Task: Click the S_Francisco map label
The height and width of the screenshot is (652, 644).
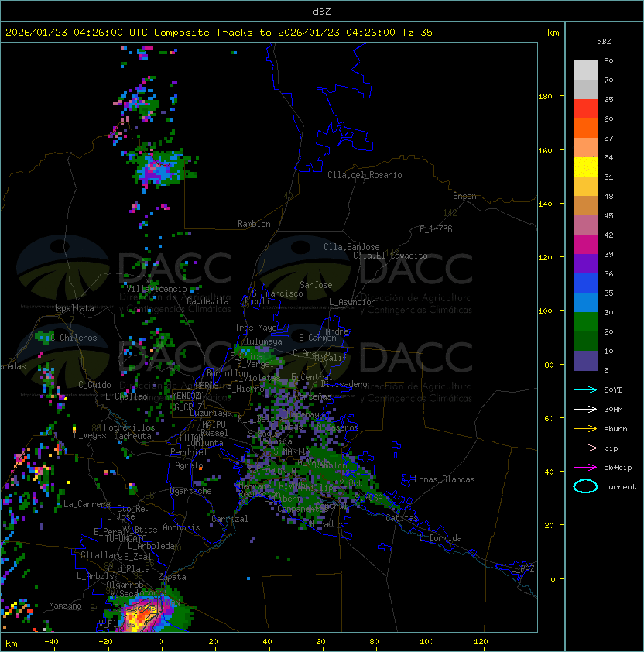Action: (x=277, y=293)
